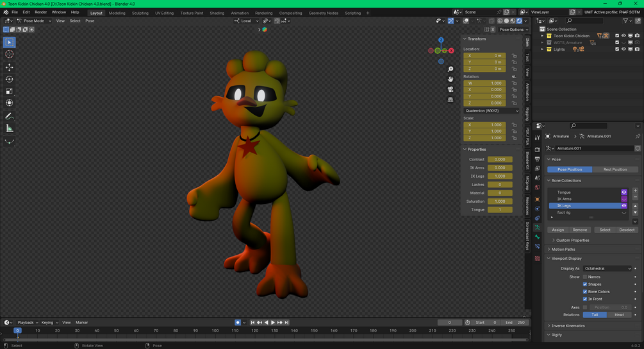
Task: Disable the Shapes checkbox
Action: coord(585,284)
